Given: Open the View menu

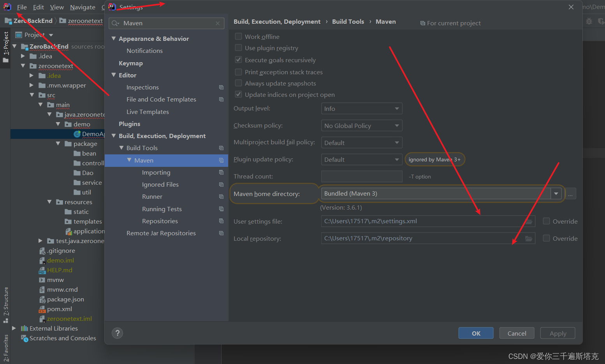Looking at the screenshot, I should [57, 7].
